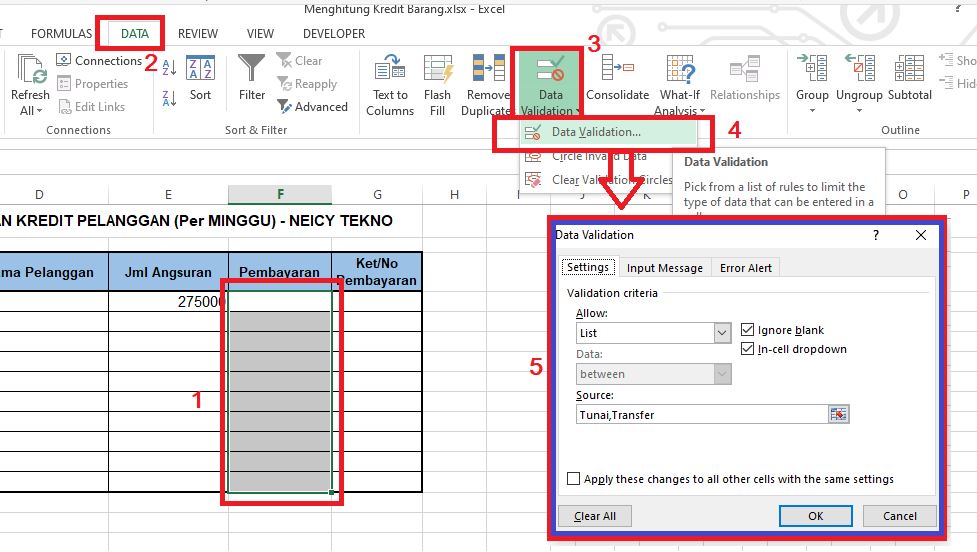Select column E header
The width and height of the screenshot is (977, 552).
tap(168, 194)
